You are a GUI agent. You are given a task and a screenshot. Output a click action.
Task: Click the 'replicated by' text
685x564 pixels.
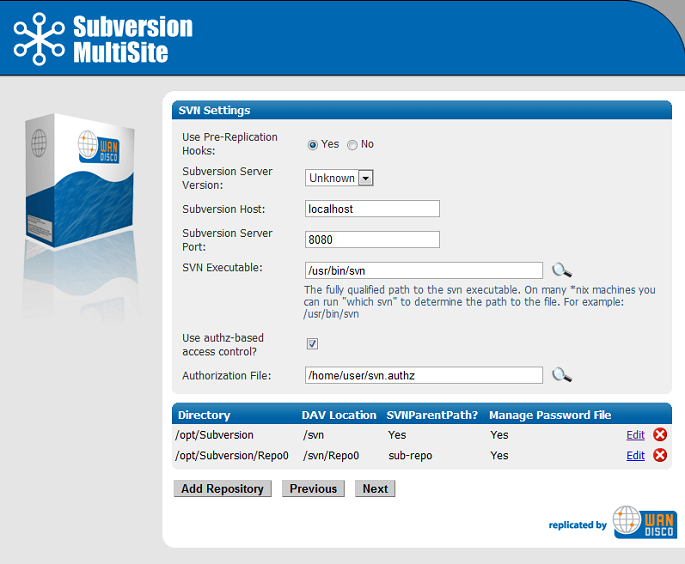578,525
